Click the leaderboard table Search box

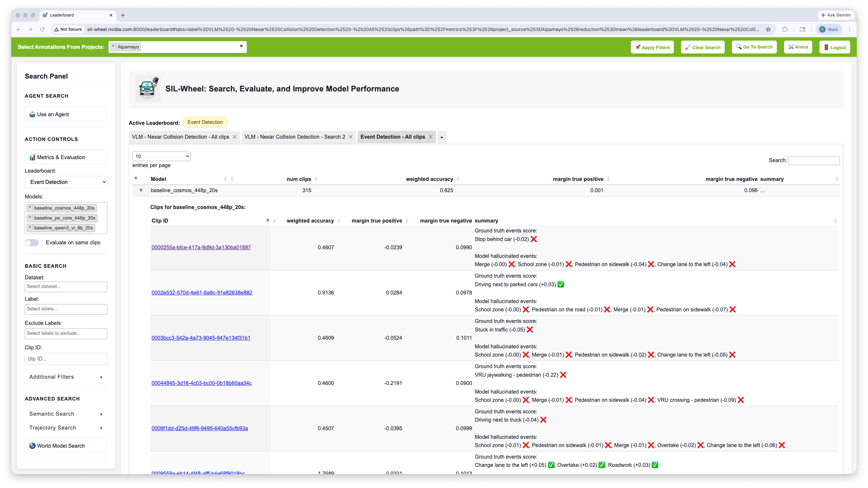click(814, 160)
